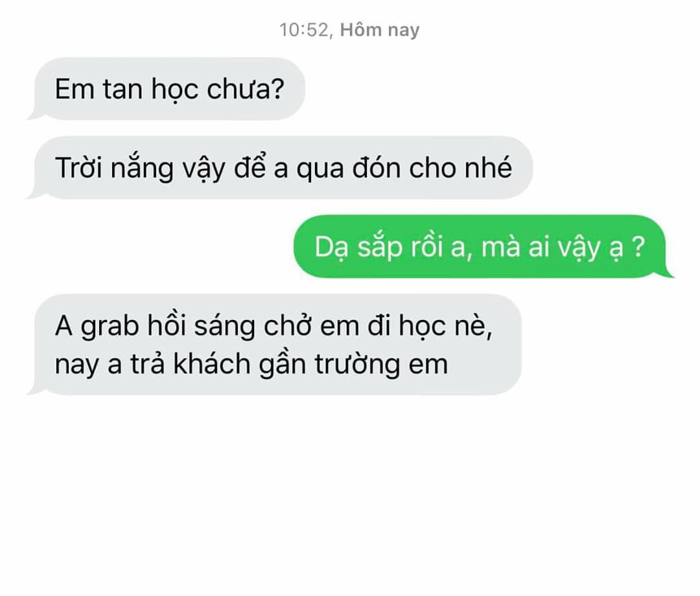Tap the "Em tan học chưa?" message bubble

coord(170,89)
